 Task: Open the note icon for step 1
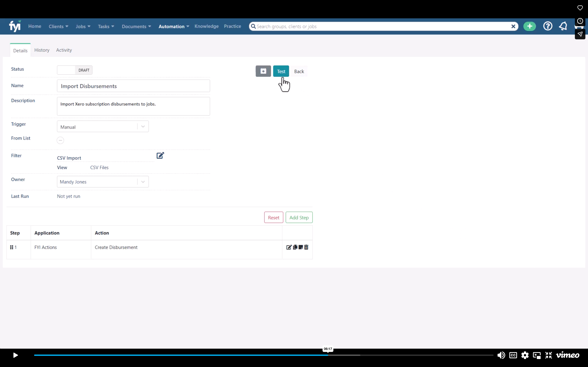[x=301, y=247]
